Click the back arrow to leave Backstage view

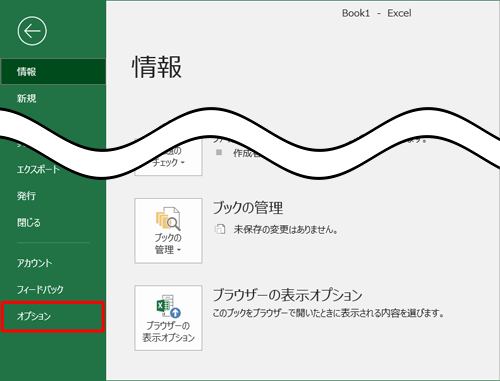click(32, 31)
